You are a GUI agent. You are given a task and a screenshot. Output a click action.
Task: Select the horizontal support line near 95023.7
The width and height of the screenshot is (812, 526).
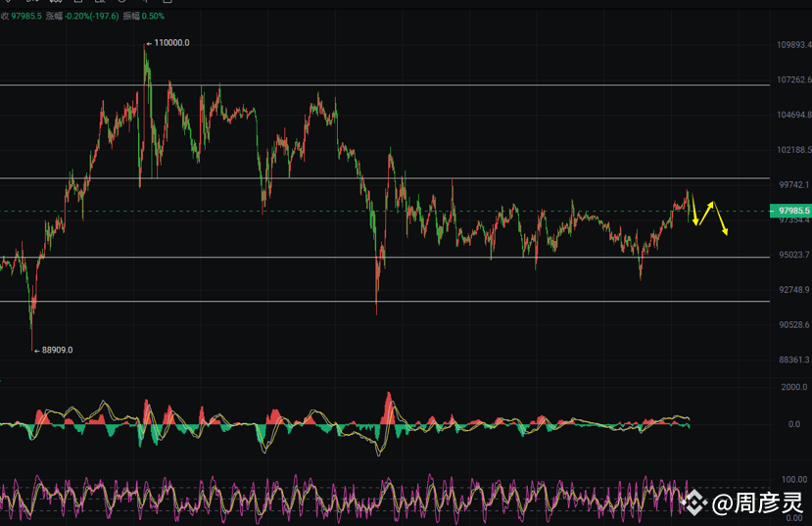coord(385,257)
